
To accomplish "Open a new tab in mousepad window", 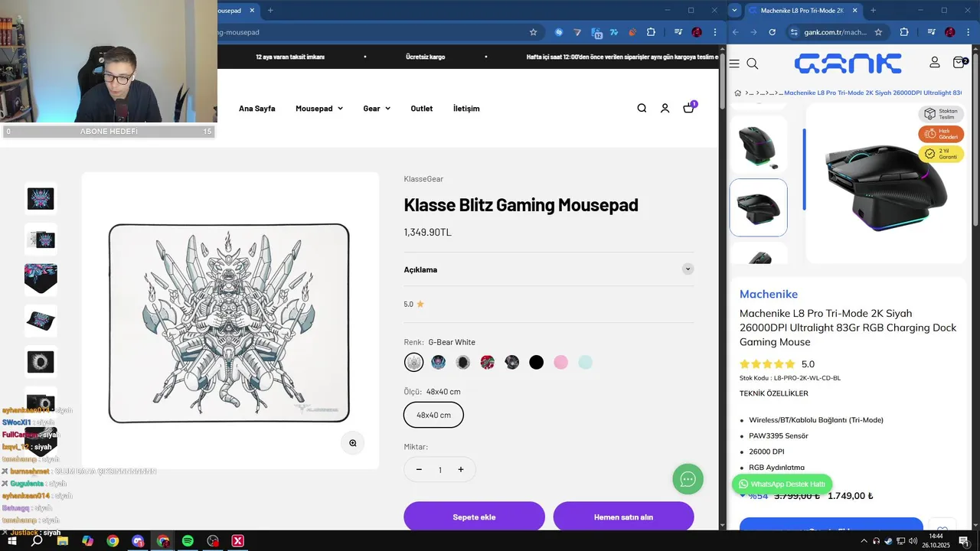I will [x=270, y=10].
